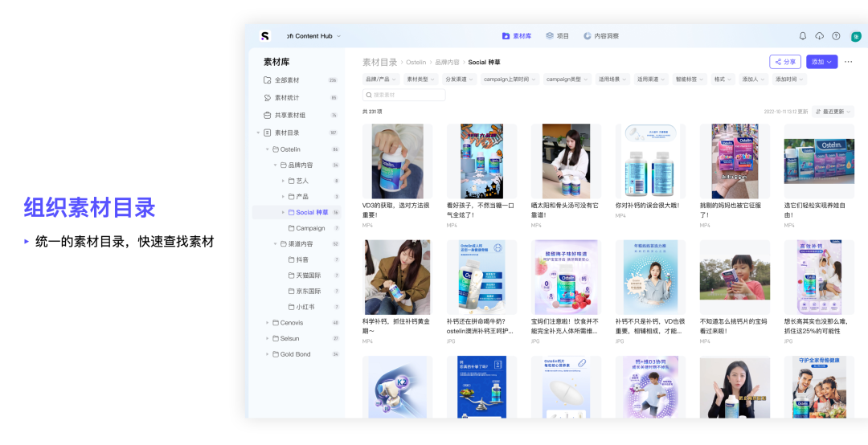Click the 搜索素材 search field
This screenshot has width=868, height=445.
point(404,95)
